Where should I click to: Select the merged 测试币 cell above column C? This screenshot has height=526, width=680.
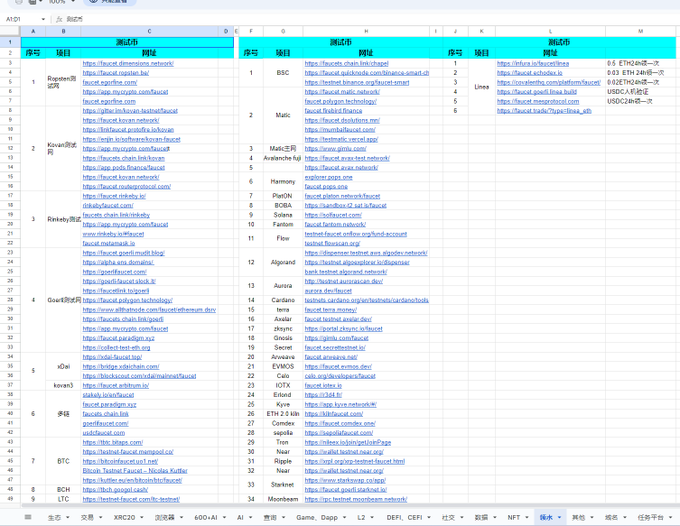[127, 42]
